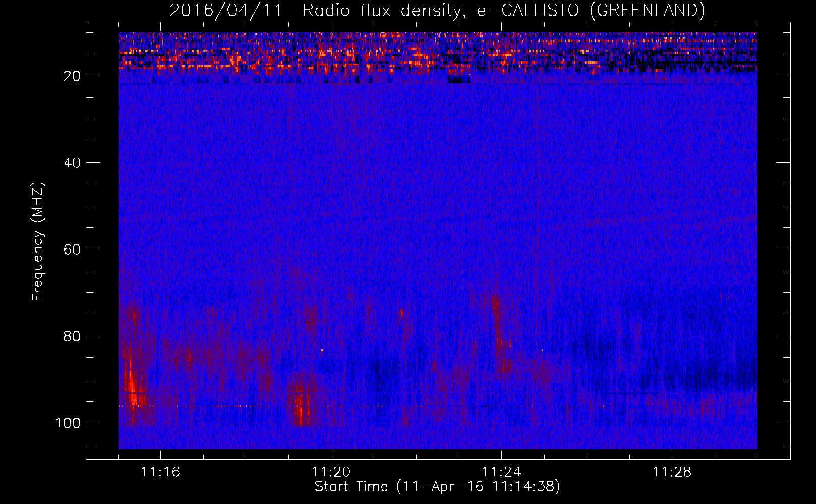Click the 'Start Time (11-Apr-16 11:14:38)' label

pyautogui.click(x=437, y=487)
